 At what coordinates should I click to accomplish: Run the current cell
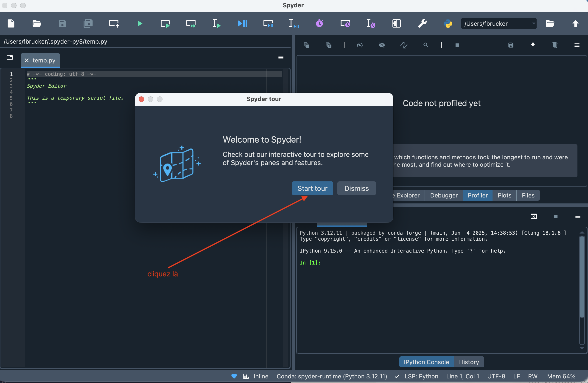pyautogui.click(x=165, y=23)
